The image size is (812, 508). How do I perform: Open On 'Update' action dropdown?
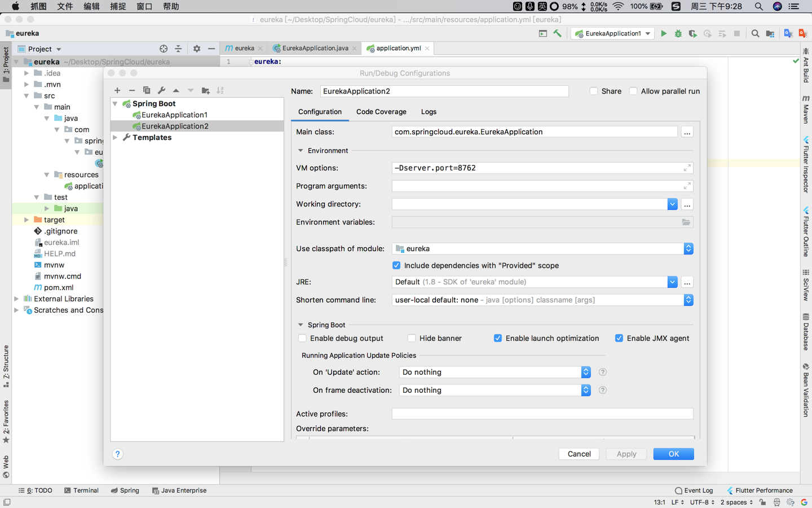coord(586,372)
